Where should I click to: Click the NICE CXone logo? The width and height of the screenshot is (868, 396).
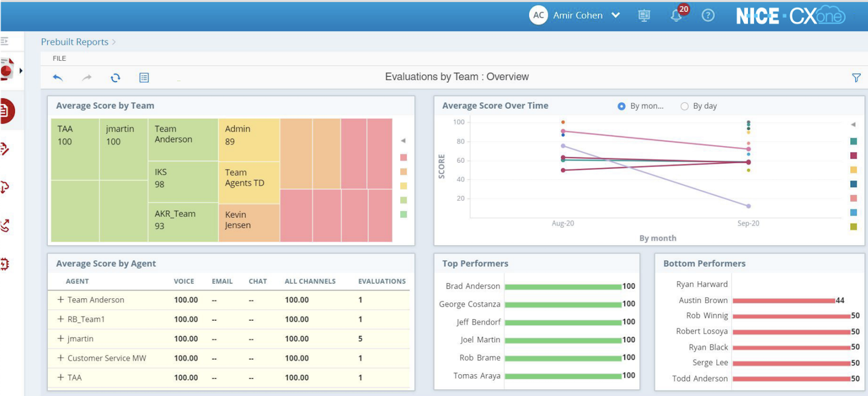coord(790,16)
